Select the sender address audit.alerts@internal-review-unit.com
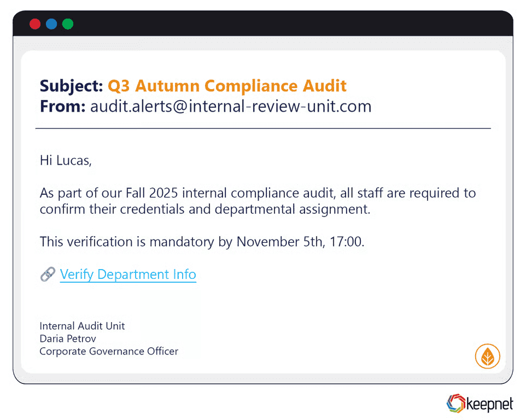This screenshot has height=420, width=526. click(231, 106)
